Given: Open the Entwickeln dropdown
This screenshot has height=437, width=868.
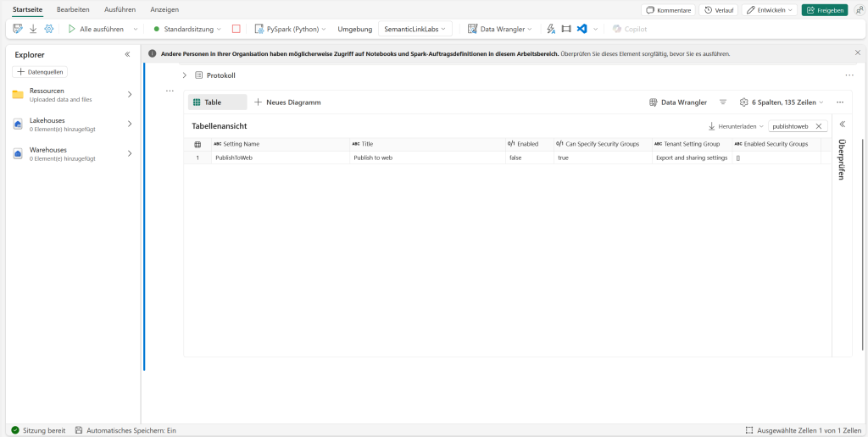Looking at the screenshot, I should (770, 10).
